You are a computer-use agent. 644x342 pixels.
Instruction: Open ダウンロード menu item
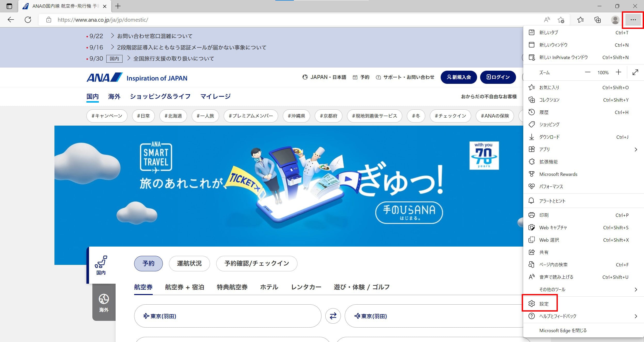584,137
